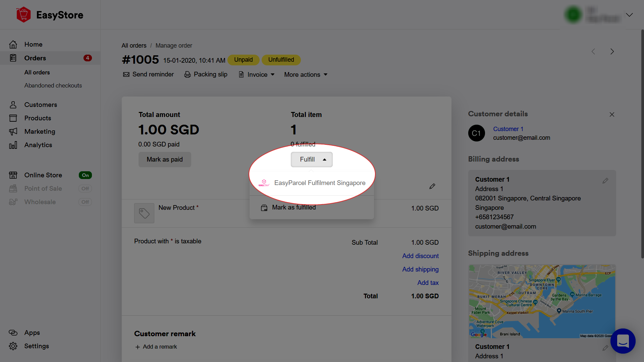Expand the Invoice dropdown
644x362 pixels.
[257, 75]
